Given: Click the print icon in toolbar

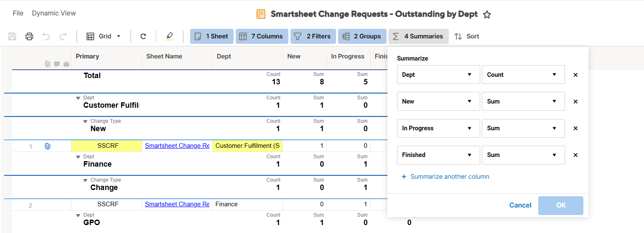Looking at the screenshot, I should coord(29,36).
